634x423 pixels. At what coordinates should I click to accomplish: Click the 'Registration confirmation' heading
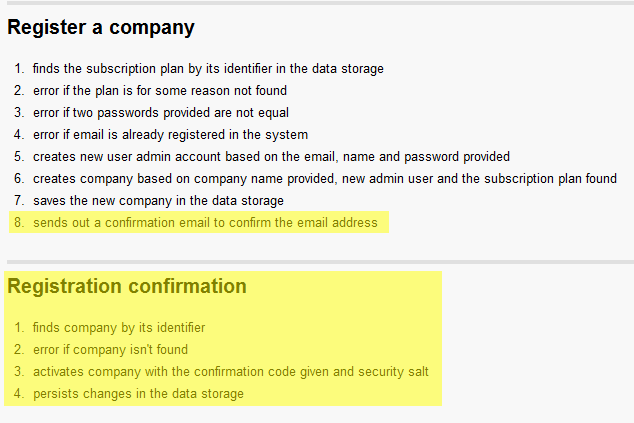point(126,287)
